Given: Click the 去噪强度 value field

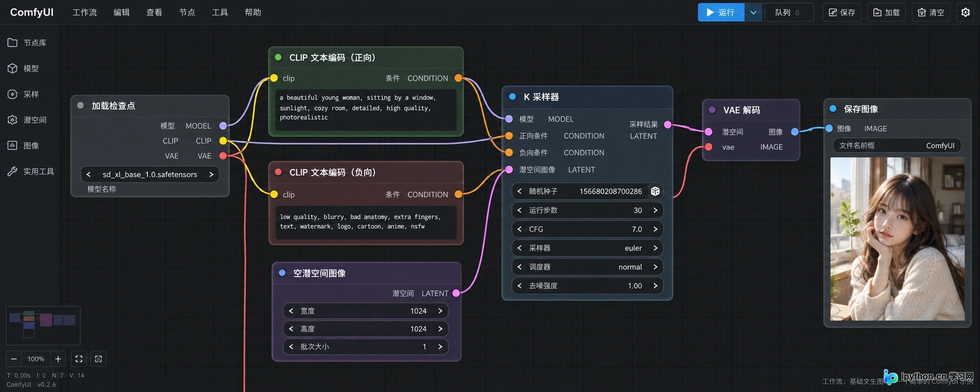Looking at the screenshot, I should pos(587,286).
